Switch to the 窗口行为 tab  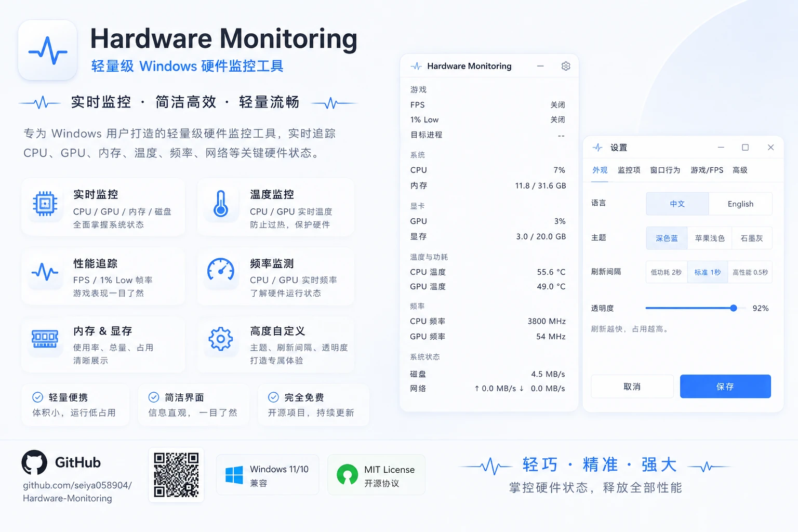pos(665,170)
